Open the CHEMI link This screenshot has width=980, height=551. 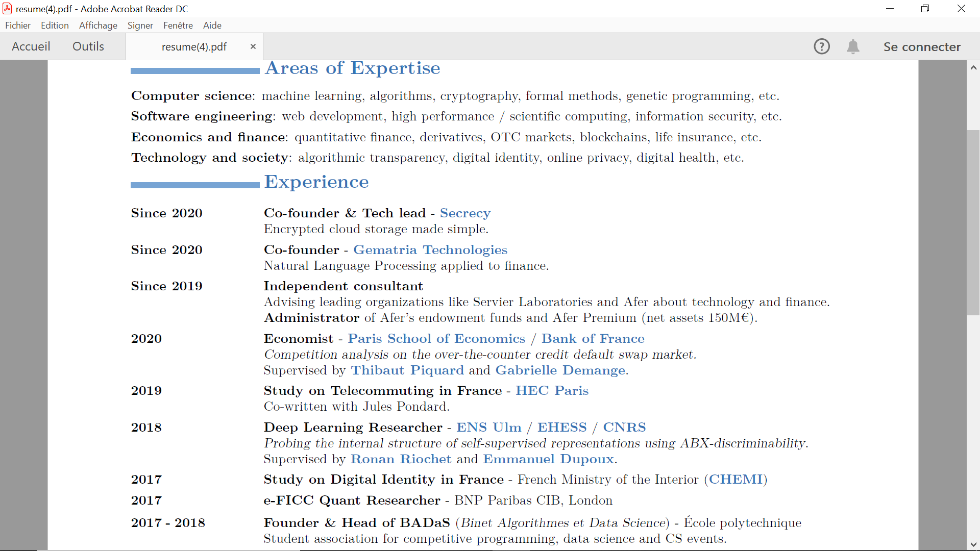click(x=736, y=480)
